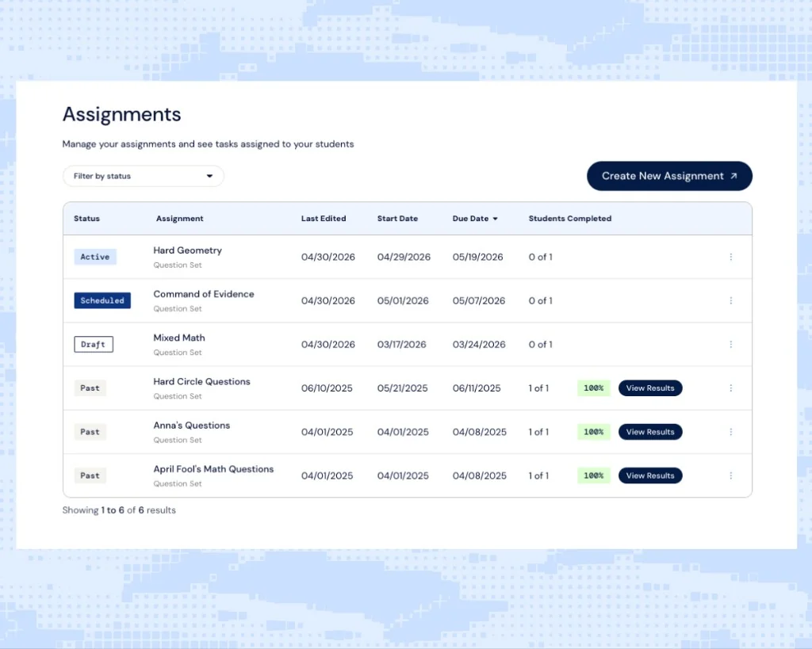This screenshot has width=812, height=649.
Task: Open the Hard Circle Questions assignment
Action: click(x=201, y=381)
